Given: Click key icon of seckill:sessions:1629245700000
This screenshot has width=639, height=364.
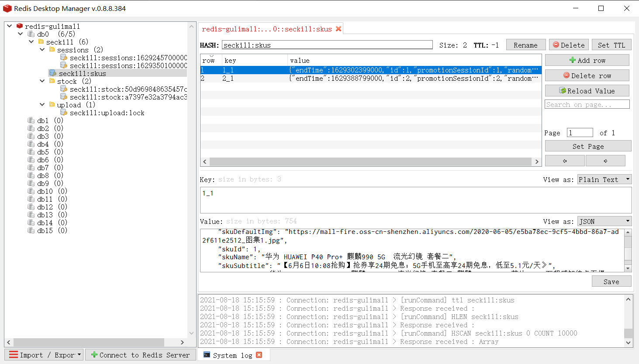Looking at the screenshot, I should point(64,58).
